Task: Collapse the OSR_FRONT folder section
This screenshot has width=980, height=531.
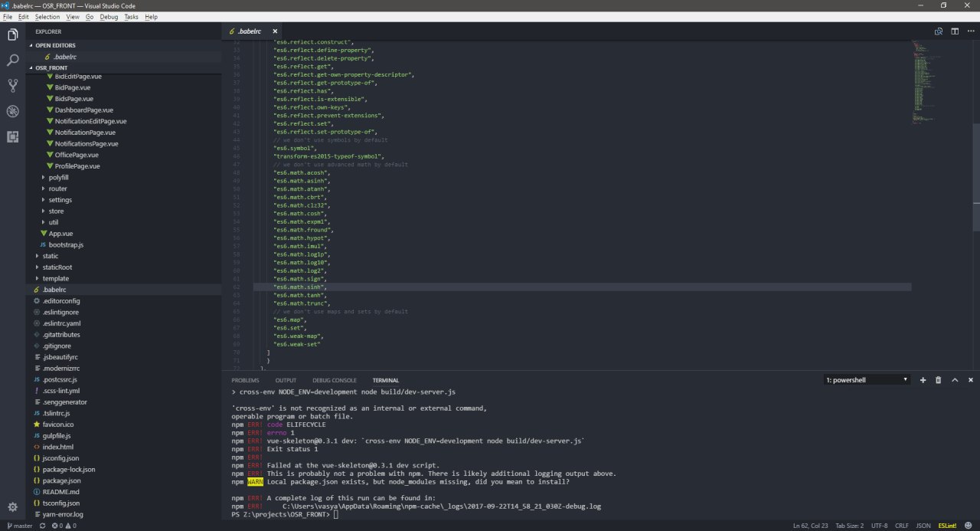Action: coord(123,67)
